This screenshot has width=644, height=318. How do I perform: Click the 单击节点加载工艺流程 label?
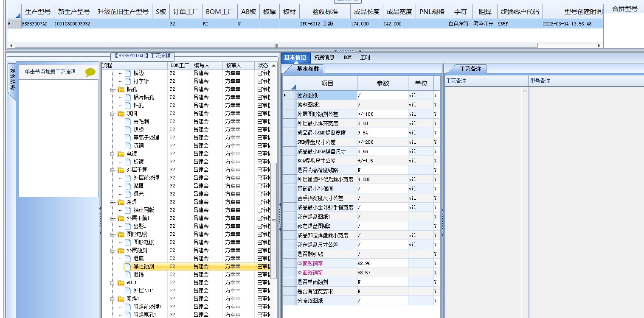[50, 72]
